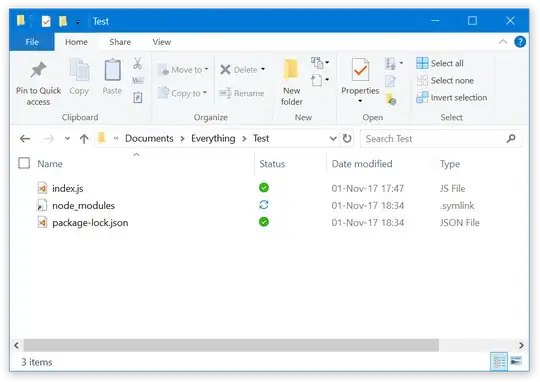Click Everything in the breadcrumb path
540x382 pixels.
(x=213, y=138)
